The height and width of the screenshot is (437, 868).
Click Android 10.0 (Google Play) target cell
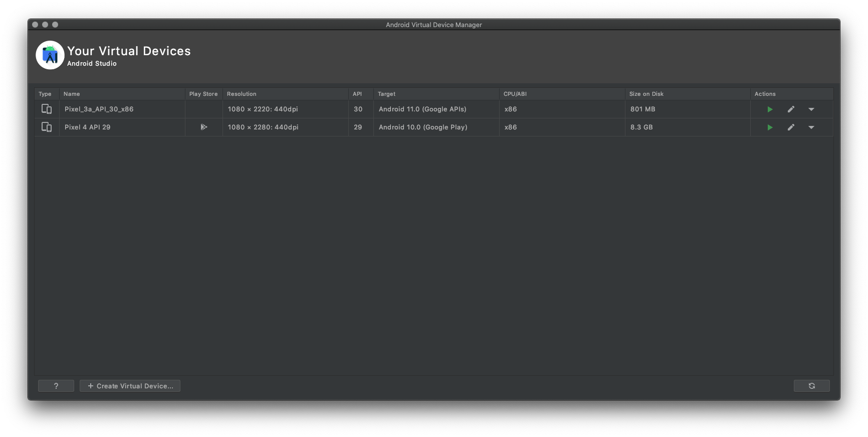[x=437, y=127]
